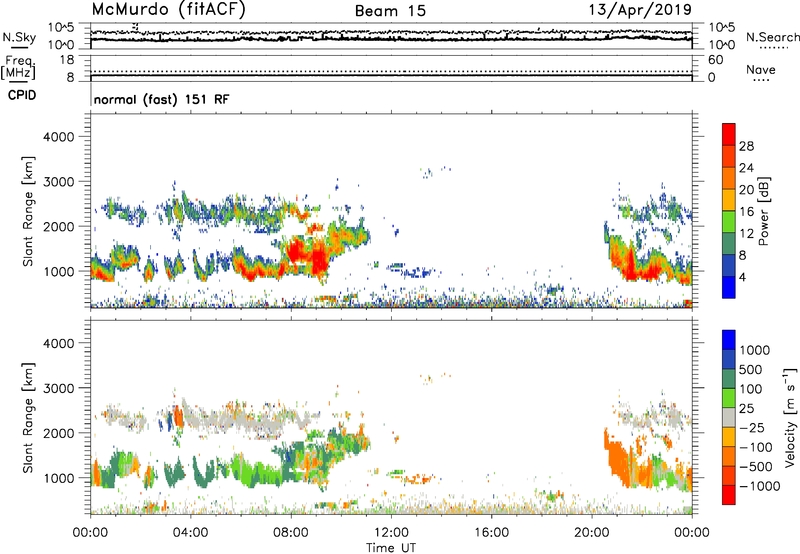Click the "3000" tick of power panel
The image size is (800, 554).
(x=58, y=182)
